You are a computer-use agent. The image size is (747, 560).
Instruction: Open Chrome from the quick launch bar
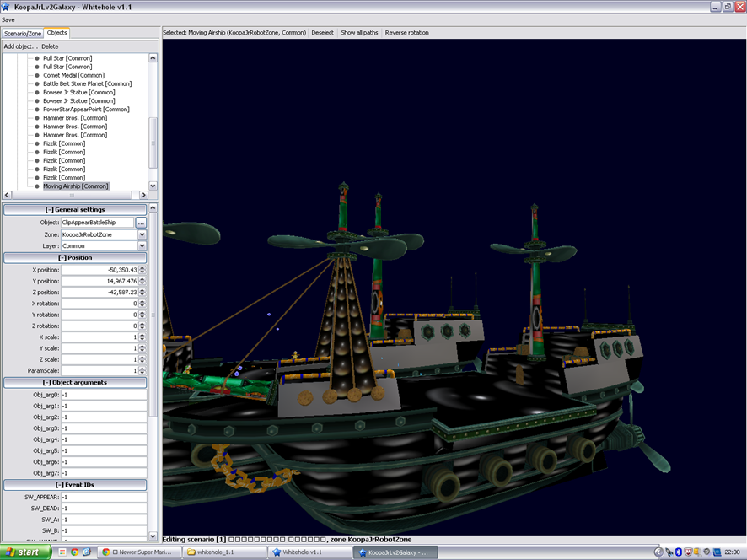(x=75, y=552)
